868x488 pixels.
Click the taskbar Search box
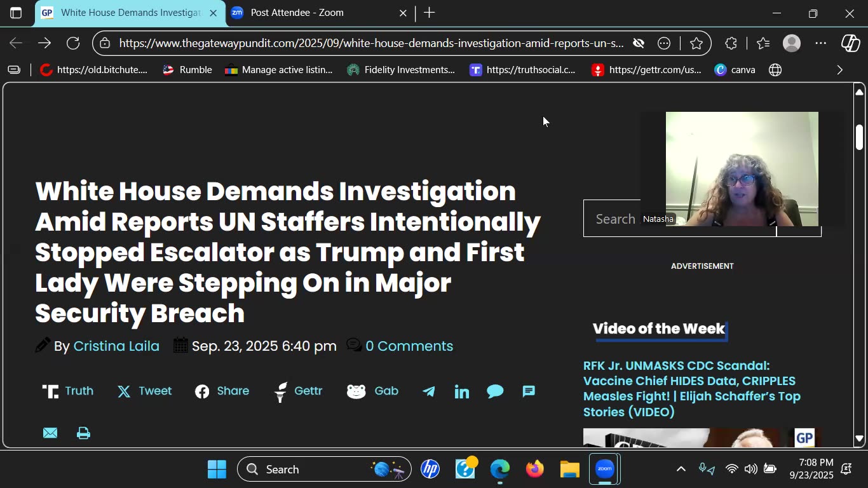[324, 470]
